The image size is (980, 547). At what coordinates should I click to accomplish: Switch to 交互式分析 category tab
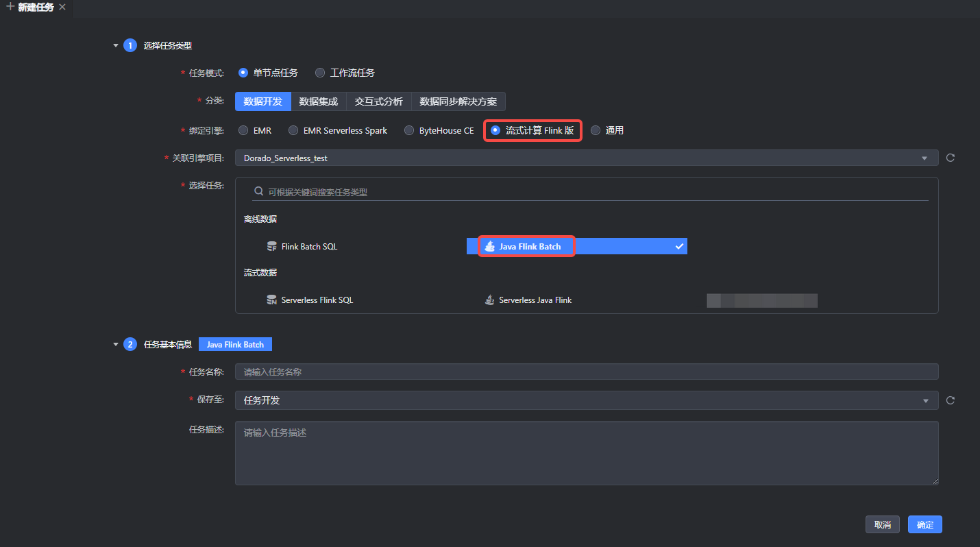378,101
